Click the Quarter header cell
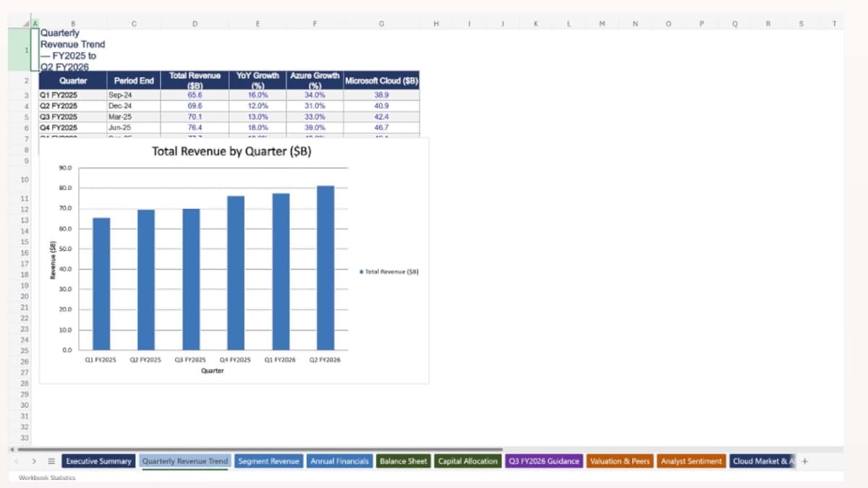The width and height of the screenshot is (868, 488). pos(72,81)
